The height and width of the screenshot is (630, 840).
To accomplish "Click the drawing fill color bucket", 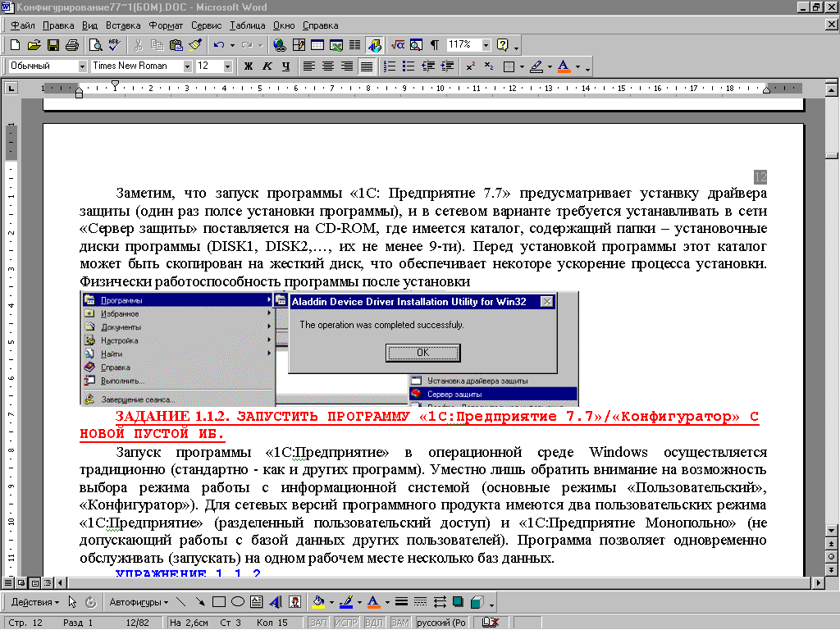I will tap(319, 602).
